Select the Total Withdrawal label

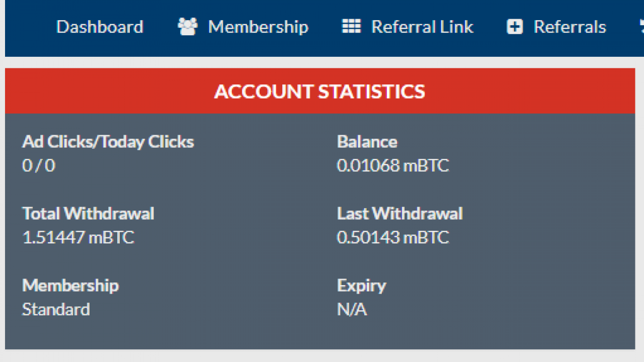(x=88, y=214)
